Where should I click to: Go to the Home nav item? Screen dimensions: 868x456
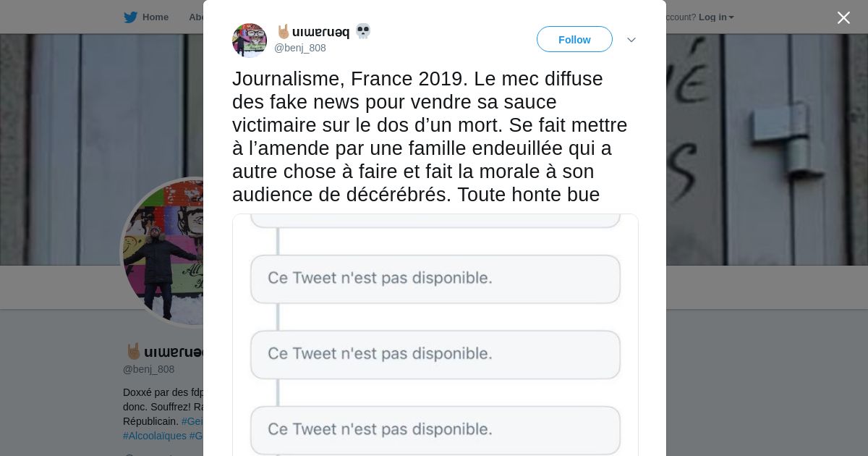[x=155, y=17]
